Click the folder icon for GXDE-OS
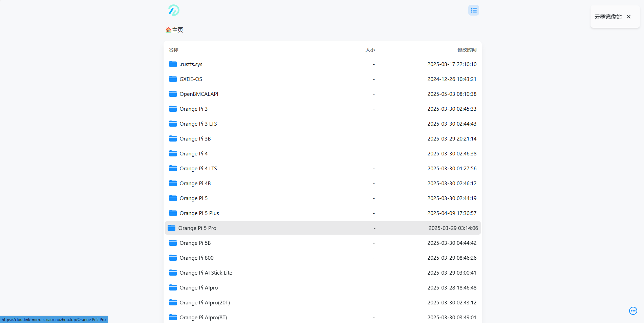The height and width of the screenshot is (323, 644). [173, 79]
